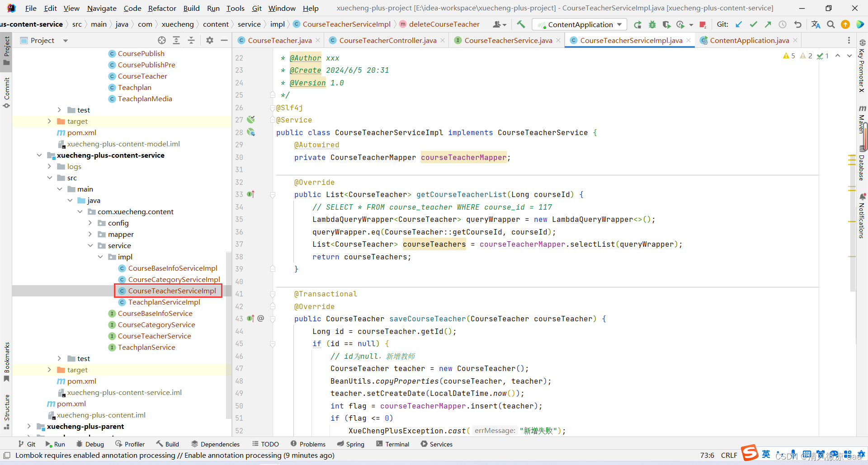Click the Git Update Project arrow
The height and width of the screenshot is (465, 868).
point(739,24)
